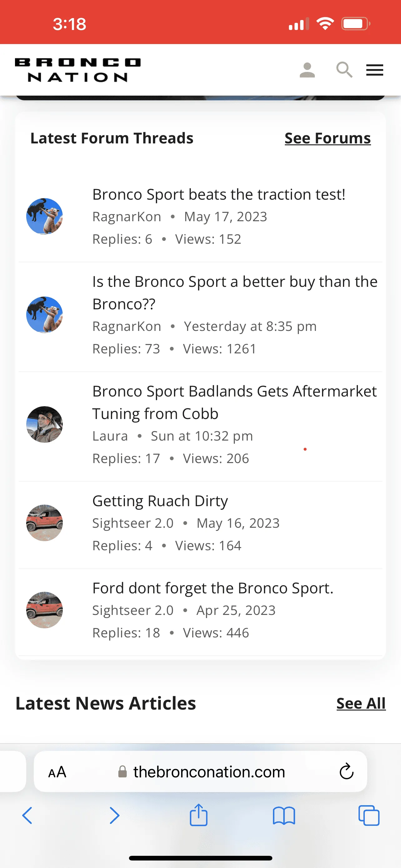This screenshot has width=401, height=868.
Task: Open 'Bronco Sport beats the traction test!' thread
Action: coord(219,194)
